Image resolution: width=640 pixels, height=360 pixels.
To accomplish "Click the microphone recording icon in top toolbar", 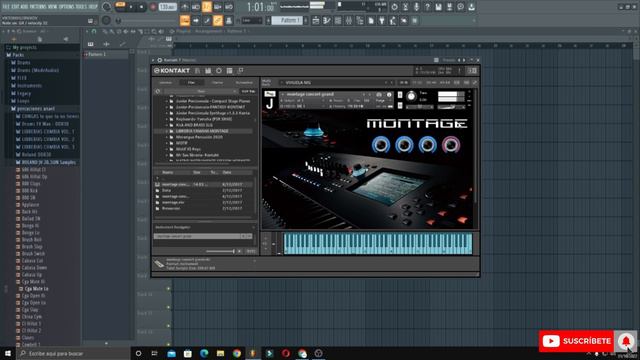I will click(x=416, y=7).
